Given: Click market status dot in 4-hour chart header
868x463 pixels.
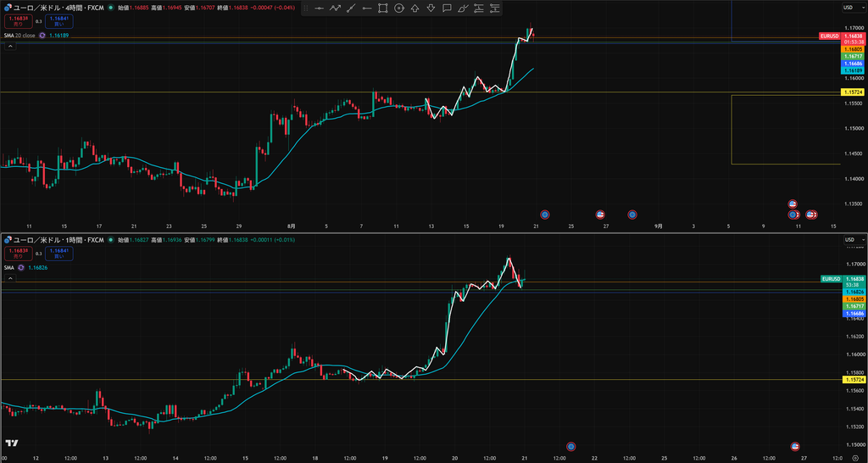Looking at the screenshot, I should (x=111, y=8).
